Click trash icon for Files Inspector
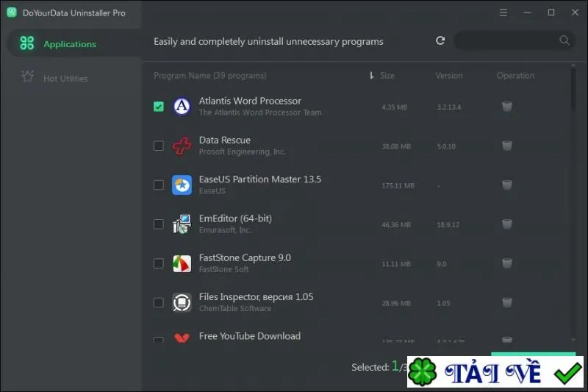Image resolution: width=588 pixels, height=392 pixels. coord(506,302)
